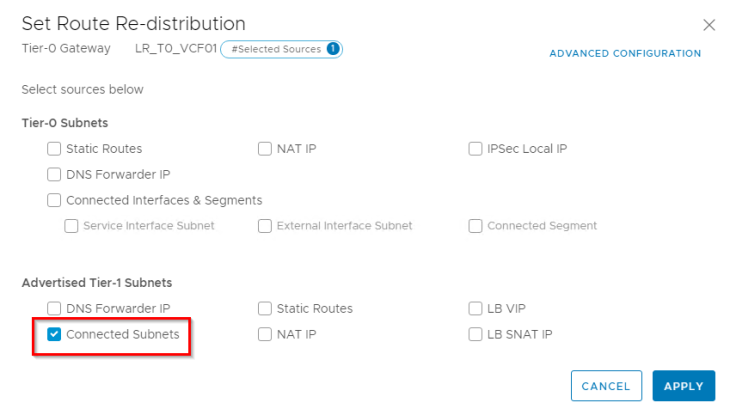Close the Set Route Re-distribution dialog
This screenshot has width=730, height=409.
coord(709,25)
